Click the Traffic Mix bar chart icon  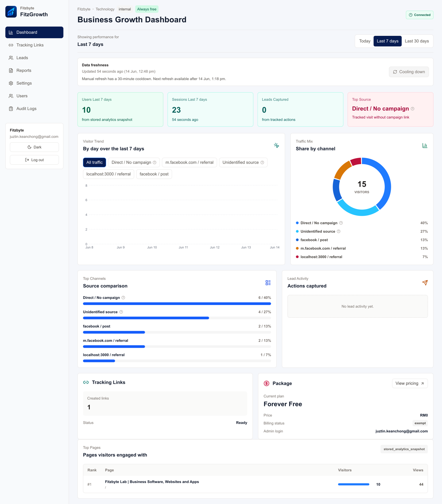[x=425, y=145]
